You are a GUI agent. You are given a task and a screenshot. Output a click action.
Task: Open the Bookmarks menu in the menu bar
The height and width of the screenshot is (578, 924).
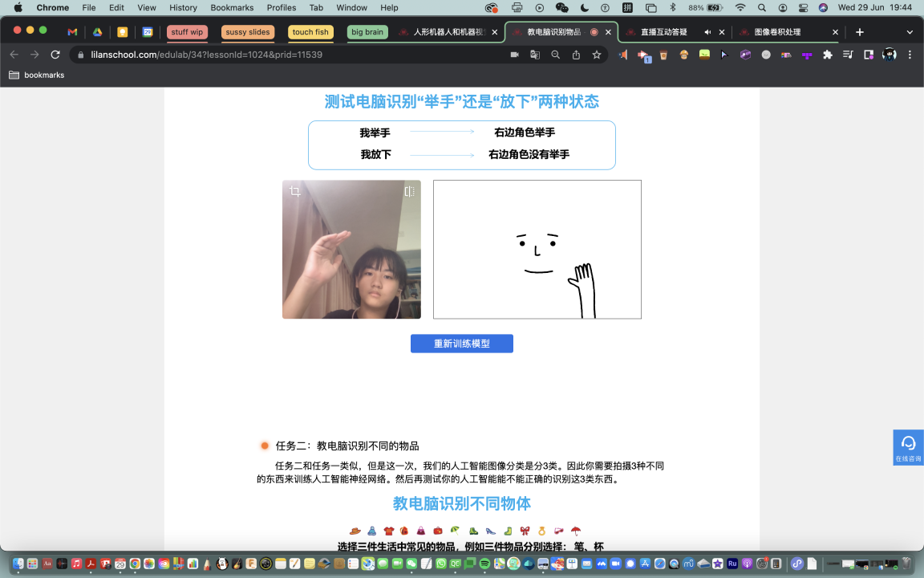click(x=232, y=7)
